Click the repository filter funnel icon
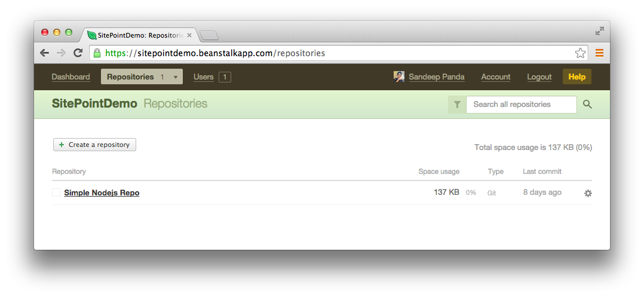Image resolution: width=644 pixels, height=297 pixels. coord(457,105)
